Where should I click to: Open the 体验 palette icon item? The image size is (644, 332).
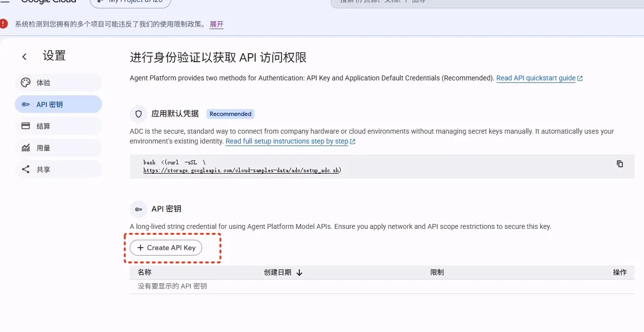(26, 83)
